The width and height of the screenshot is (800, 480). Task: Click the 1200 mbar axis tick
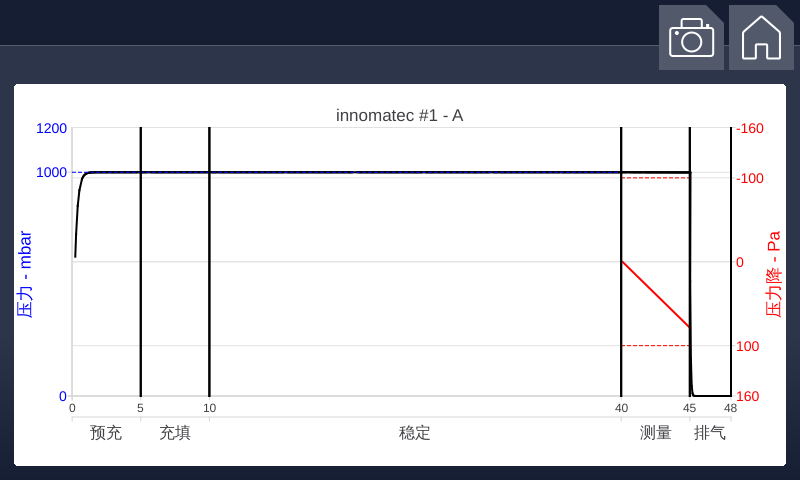coord(51,129)
